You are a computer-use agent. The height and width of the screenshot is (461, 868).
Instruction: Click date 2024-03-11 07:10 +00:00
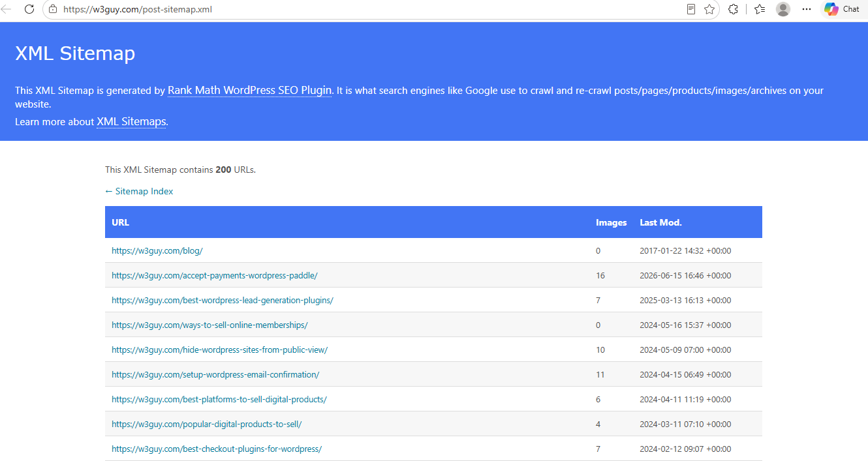[685, 424]
